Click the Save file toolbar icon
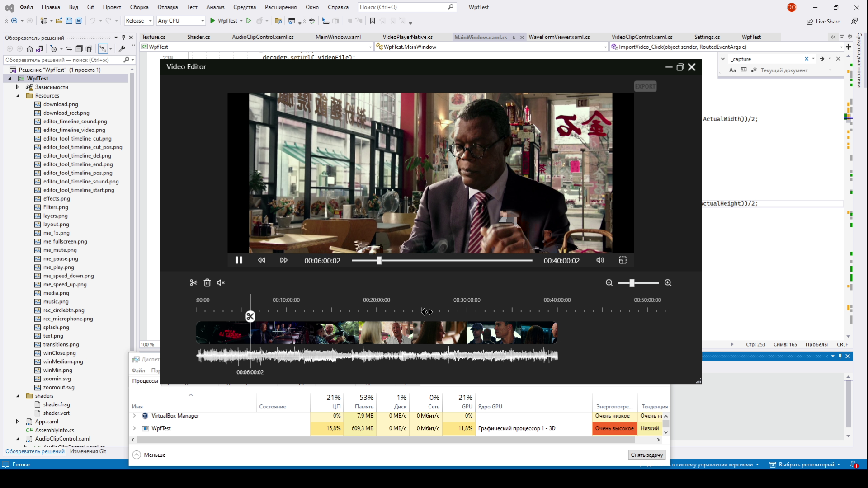Image resolution: width=868 pixels, height=488 pixels. click(69, 21)
